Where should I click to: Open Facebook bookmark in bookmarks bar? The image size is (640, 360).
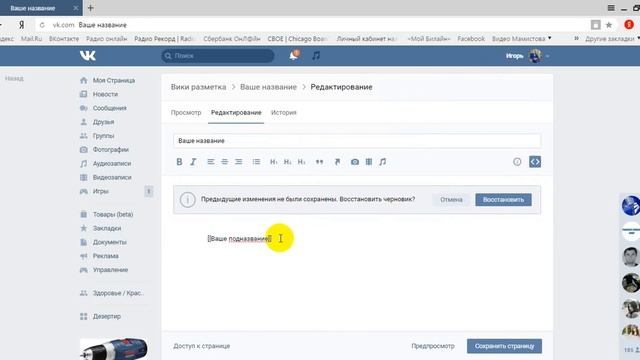tap(471, 39)
